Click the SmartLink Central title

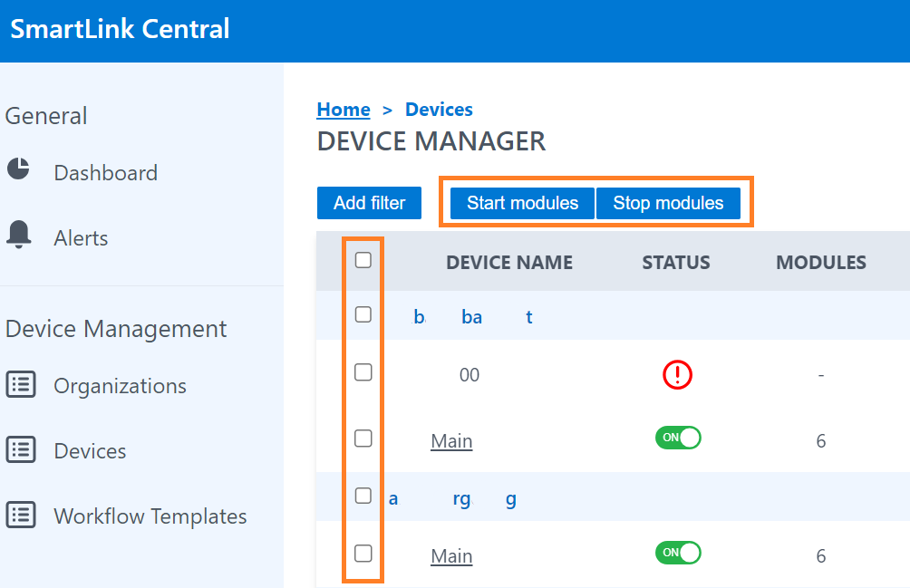click(121, 29)
